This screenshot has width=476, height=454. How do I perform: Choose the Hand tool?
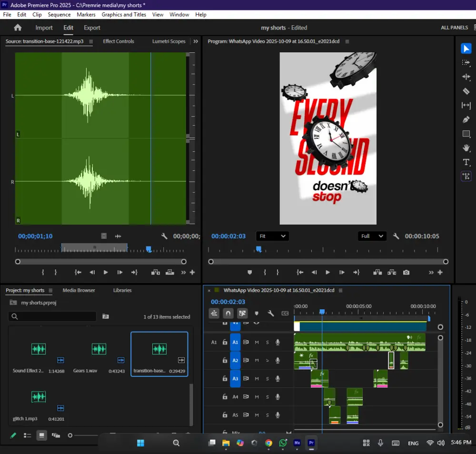point(466,148)
